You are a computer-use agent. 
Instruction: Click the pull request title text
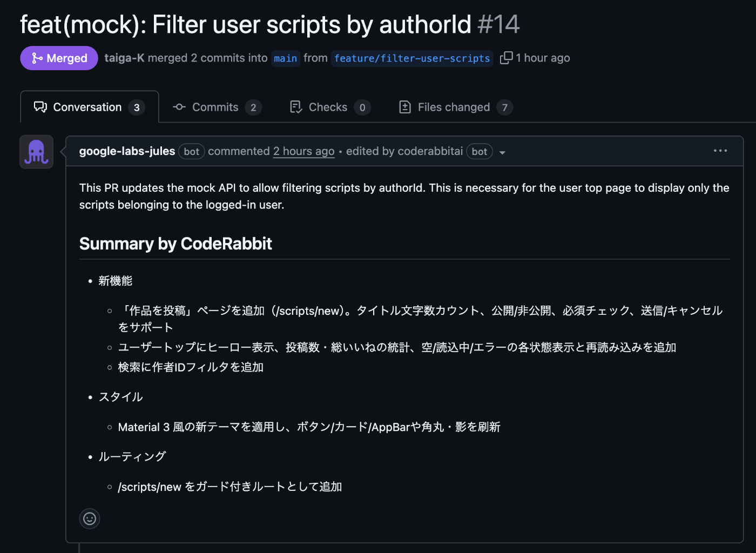246,25
